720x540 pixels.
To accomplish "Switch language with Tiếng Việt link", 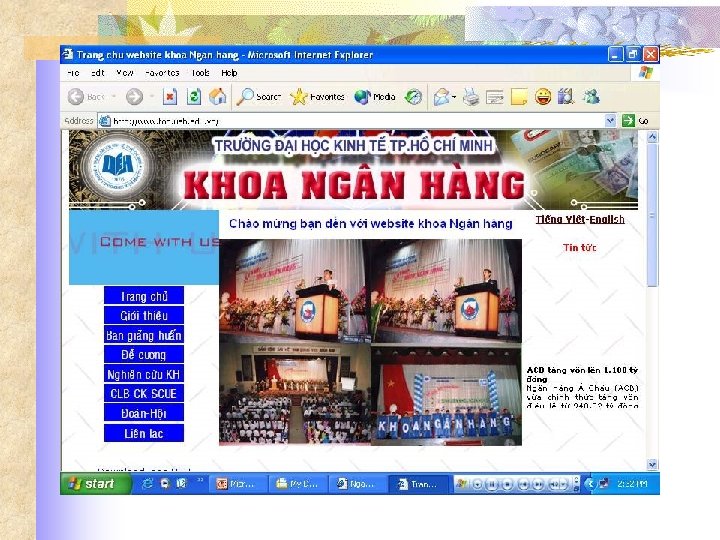I will (560, 219).
